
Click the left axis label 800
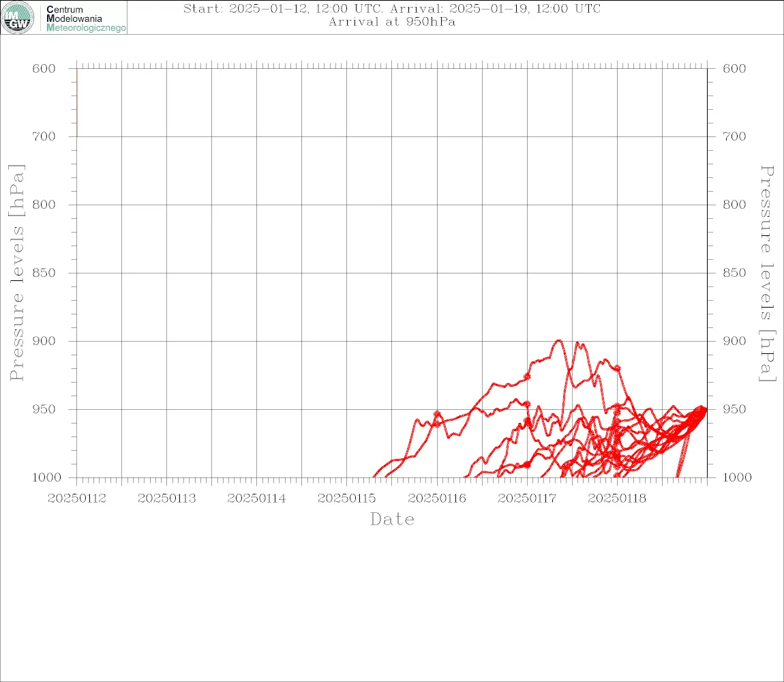[x=44, y=205]
